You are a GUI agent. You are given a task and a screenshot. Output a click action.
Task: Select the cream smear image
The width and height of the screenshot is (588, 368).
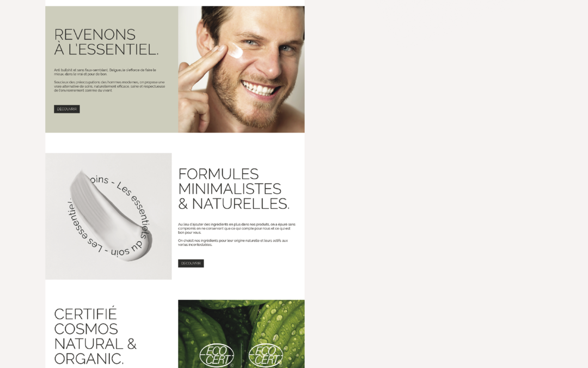coord(108,216)
